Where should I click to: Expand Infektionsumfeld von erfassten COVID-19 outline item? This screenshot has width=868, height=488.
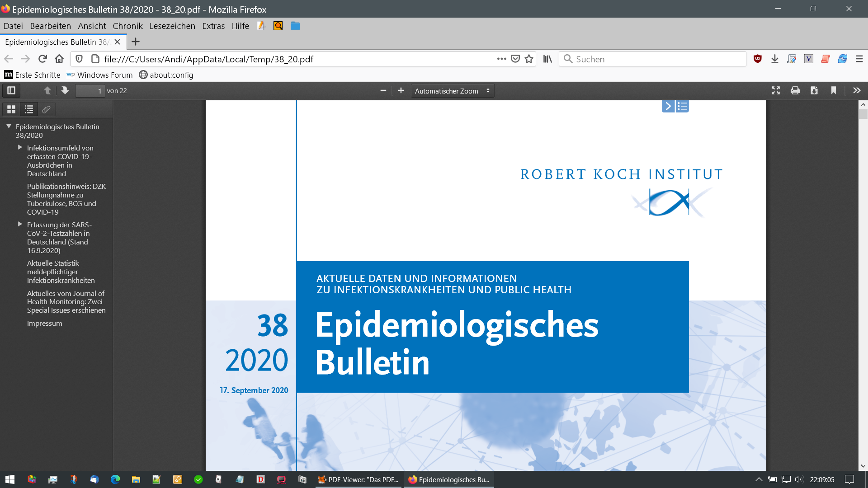[x=20, y=147]
